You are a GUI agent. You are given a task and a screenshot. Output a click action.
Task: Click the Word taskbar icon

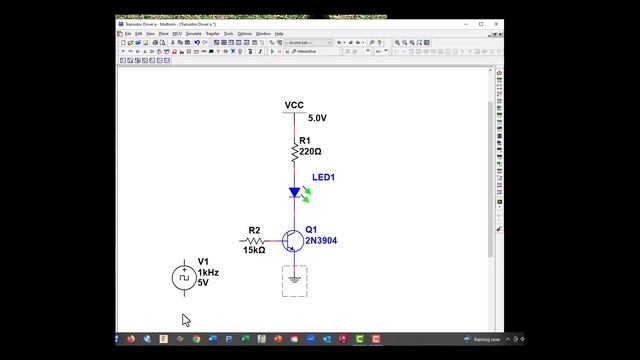click(213, 339)
